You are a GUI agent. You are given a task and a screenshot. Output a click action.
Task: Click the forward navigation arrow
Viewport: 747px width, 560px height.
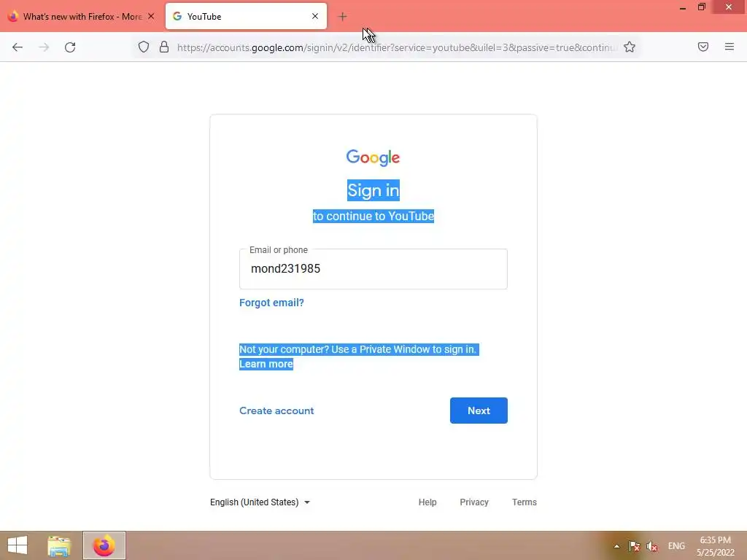tap(44, 47)
